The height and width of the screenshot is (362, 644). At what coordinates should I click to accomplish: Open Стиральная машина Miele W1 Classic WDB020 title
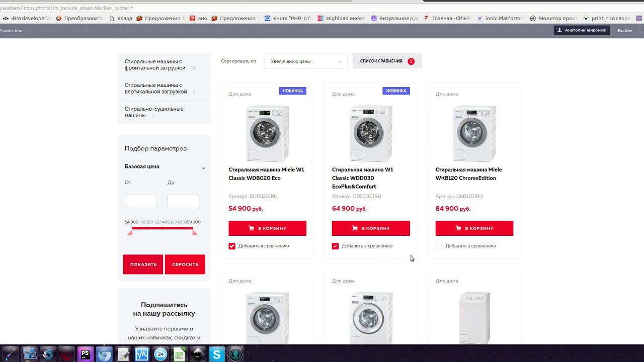266,174
